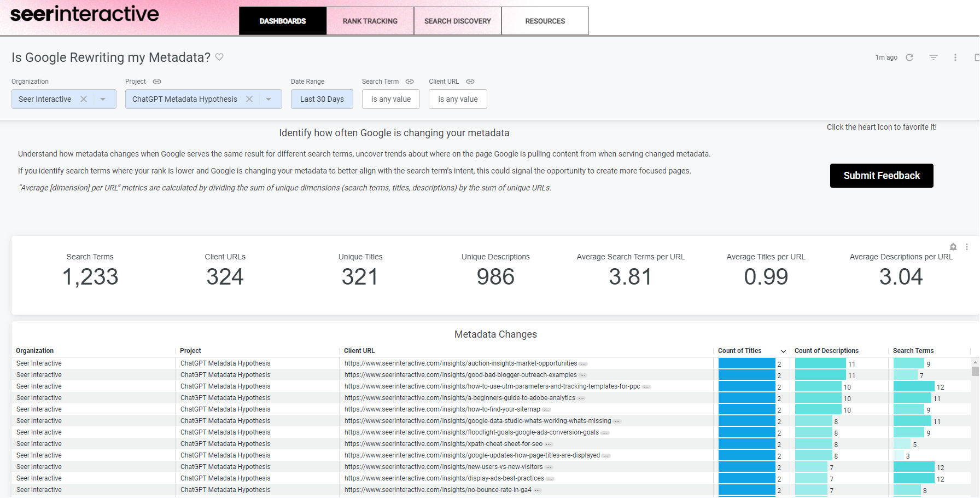Viewport: 980px width, 498px height.
Task: Open dashboard three-dot actions menu
Action: pos(955,57)
